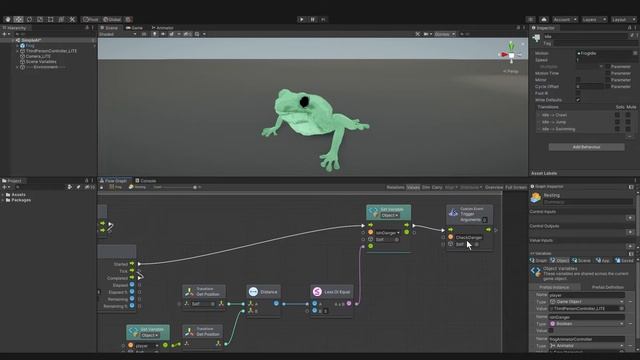Click the Overview button in graph toolbar

pyautogui.click(x=494, y=187)
